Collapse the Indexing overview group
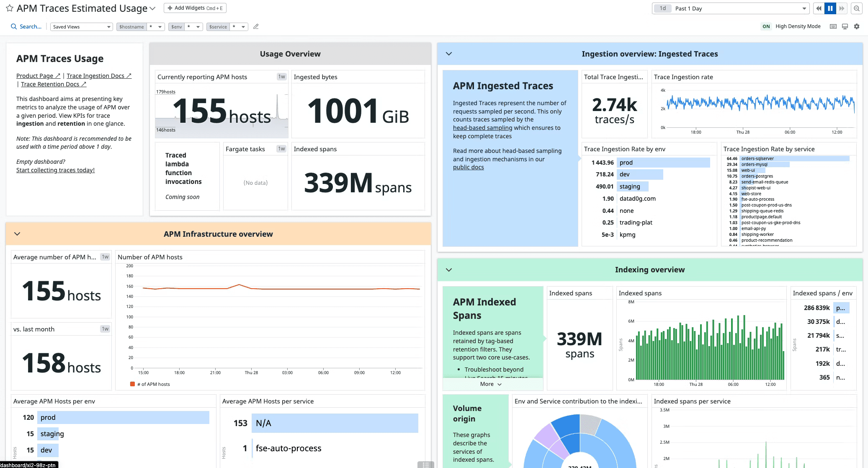 (x=449, y=270)
